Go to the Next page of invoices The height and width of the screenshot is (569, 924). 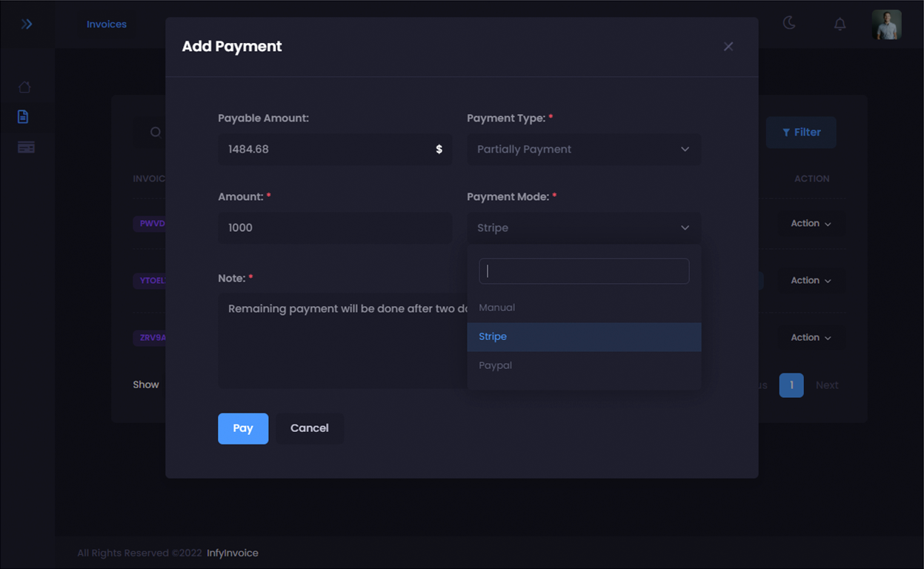(826, 385)
